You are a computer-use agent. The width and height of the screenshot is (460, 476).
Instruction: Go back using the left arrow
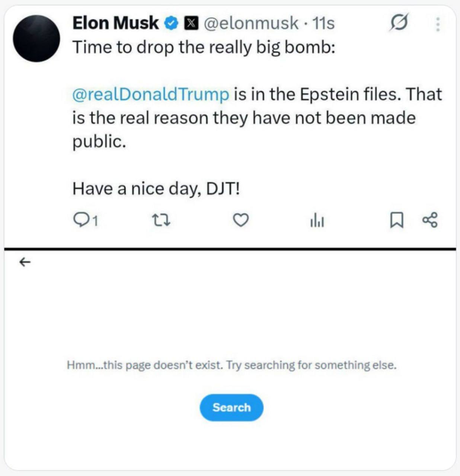[x=25, y=263]
